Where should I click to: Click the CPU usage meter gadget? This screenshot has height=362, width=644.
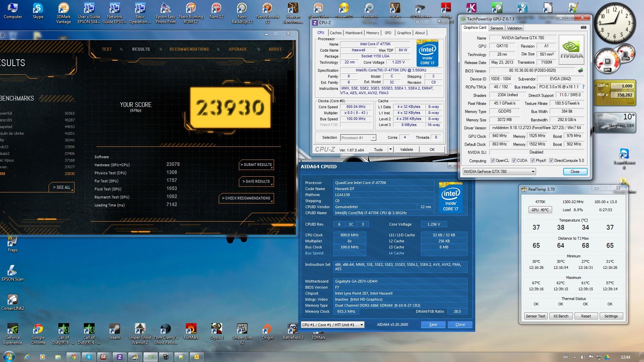[x=607, y=61]
